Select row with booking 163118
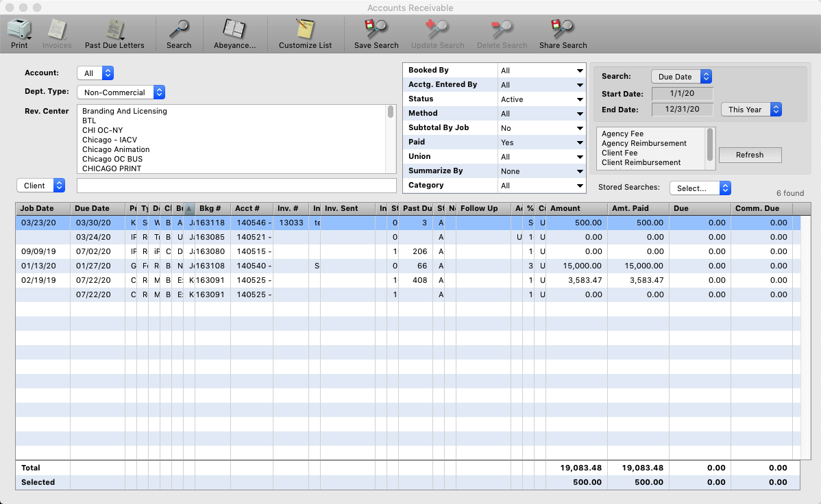 [408, 223]
